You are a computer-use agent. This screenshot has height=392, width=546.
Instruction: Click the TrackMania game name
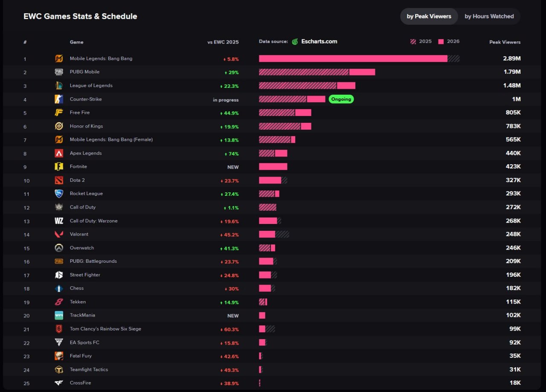coord(83,315)
